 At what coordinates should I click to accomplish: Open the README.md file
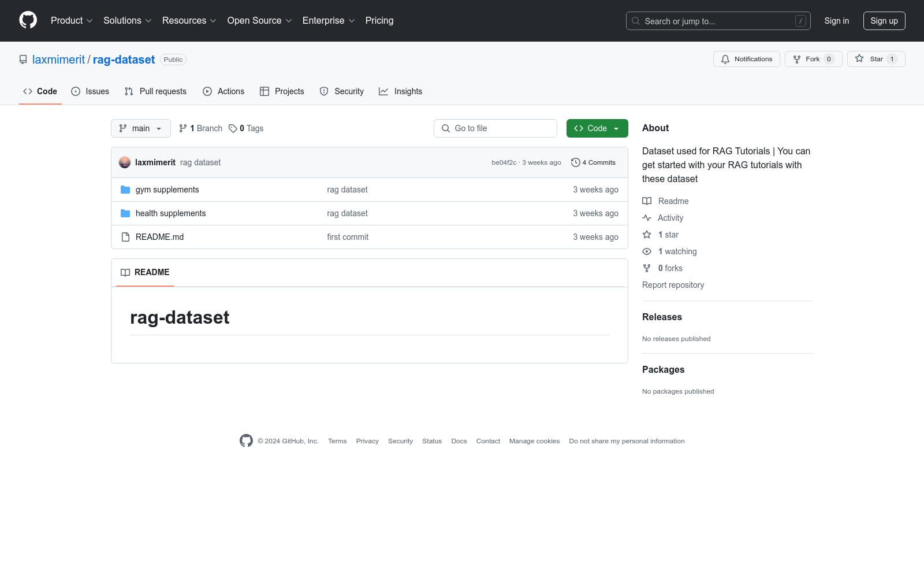pos(159,237)
